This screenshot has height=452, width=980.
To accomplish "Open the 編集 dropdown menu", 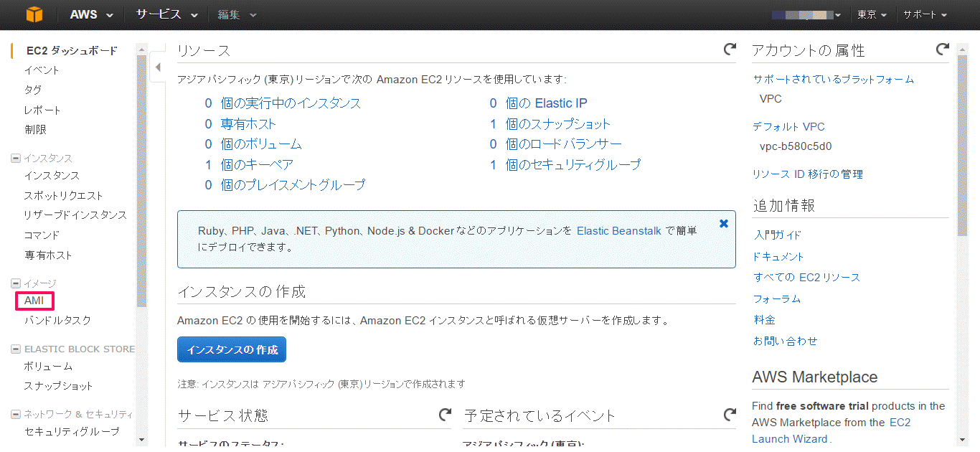I will point(237,15).
